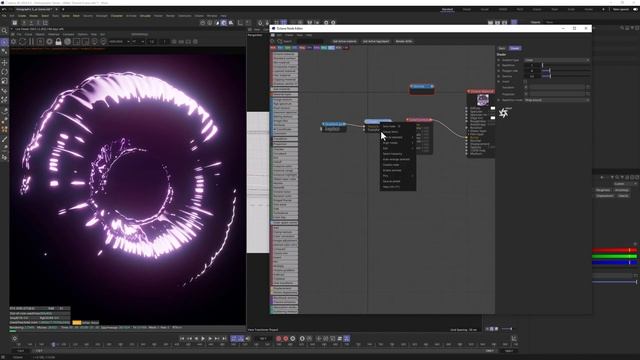Go to end of animation

(224, 339)
